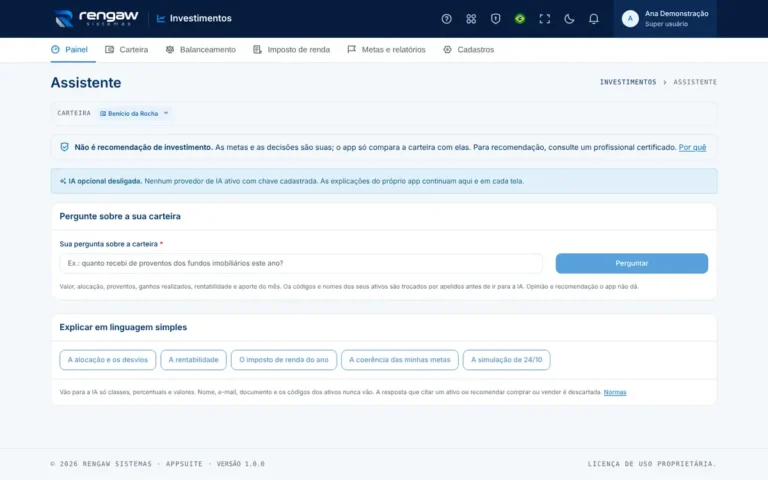Expand the Benício da Rocha portfolio dropdown
The width and height of the screenshot is (768, 480).
[134, 113]
